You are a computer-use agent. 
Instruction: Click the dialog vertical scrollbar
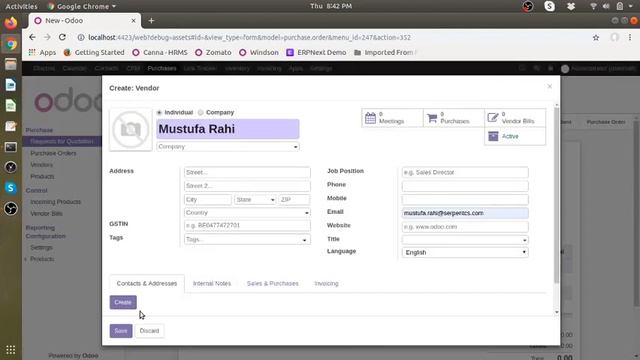tap(556, 196)
